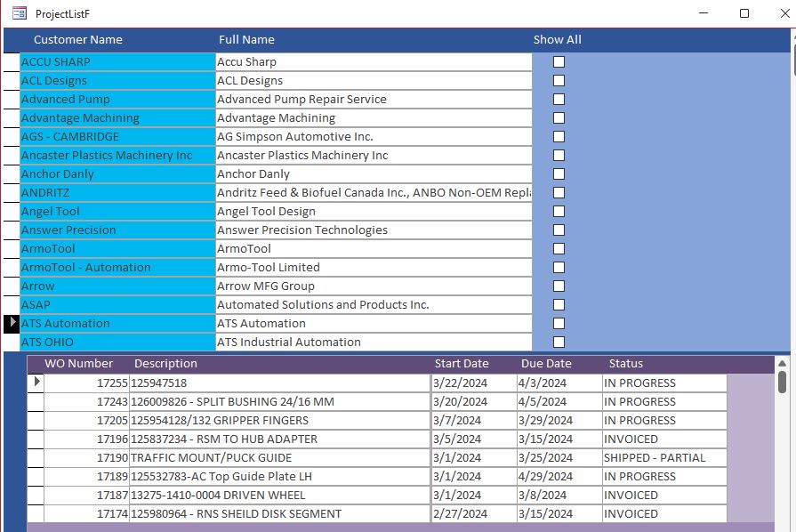The height and width of the screenshot is (532, 796).
Task: Select the ANDRITZ customer name
Action: pos(117,193)
